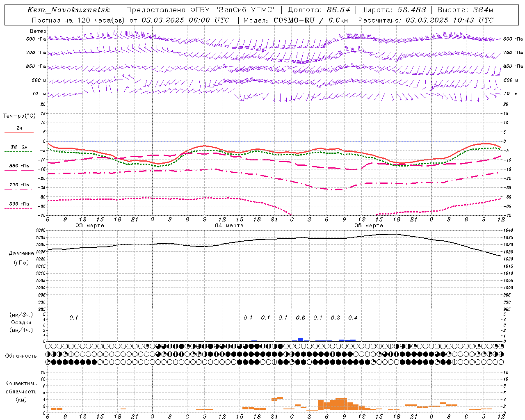
Task: Click the 700 гПа temperature legend line sample
Action: pyautogui.click(x=18, y=189)
